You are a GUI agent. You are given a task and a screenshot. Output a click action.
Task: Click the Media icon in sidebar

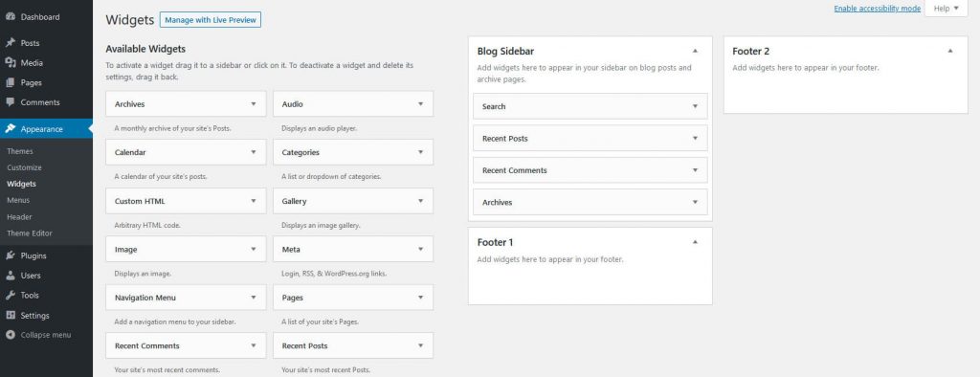click(10, 62)
